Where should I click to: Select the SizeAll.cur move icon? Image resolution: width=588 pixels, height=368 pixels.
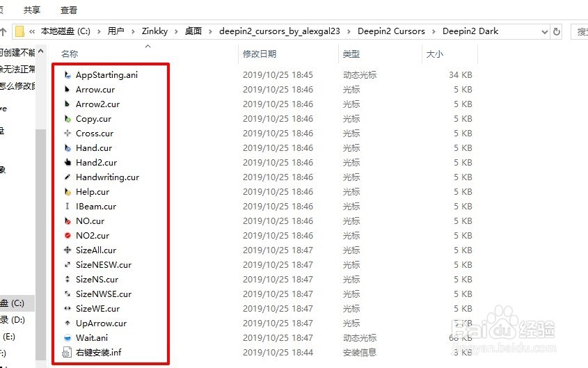tap(67, 250)
